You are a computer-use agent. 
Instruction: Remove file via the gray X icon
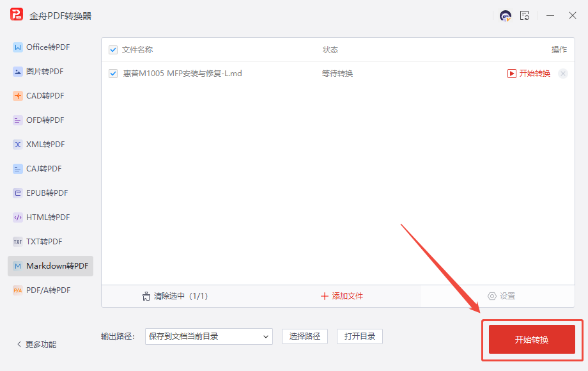[x=563, y=74]
